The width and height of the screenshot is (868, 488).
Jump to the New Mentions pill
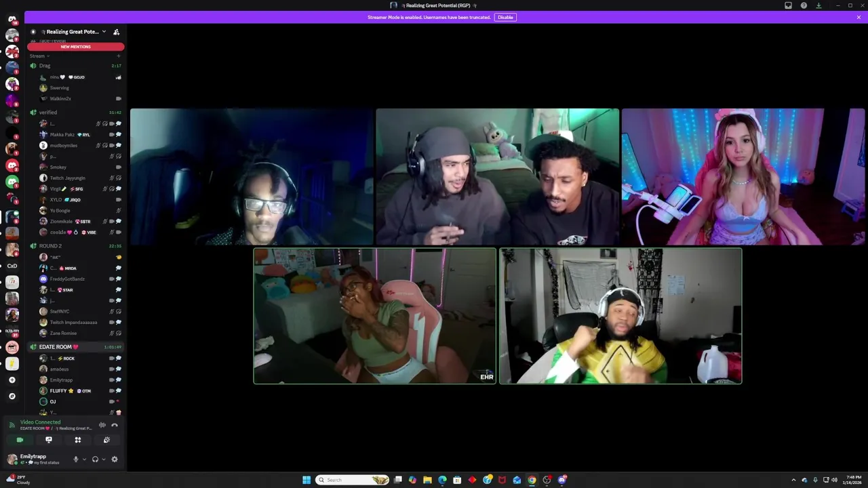pyautogui.click(x=75, y=47)
